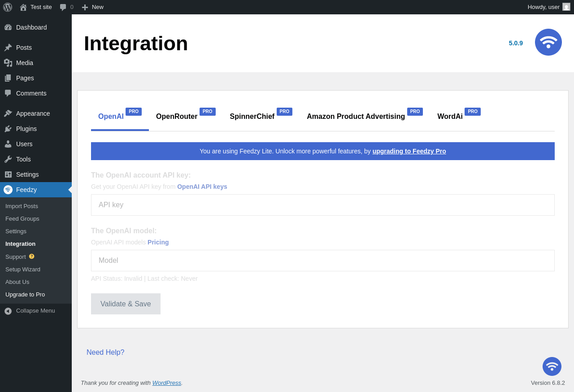Click the Support question mark badge
The width and height of the screenshot is (574, 392).
[32, 257]
